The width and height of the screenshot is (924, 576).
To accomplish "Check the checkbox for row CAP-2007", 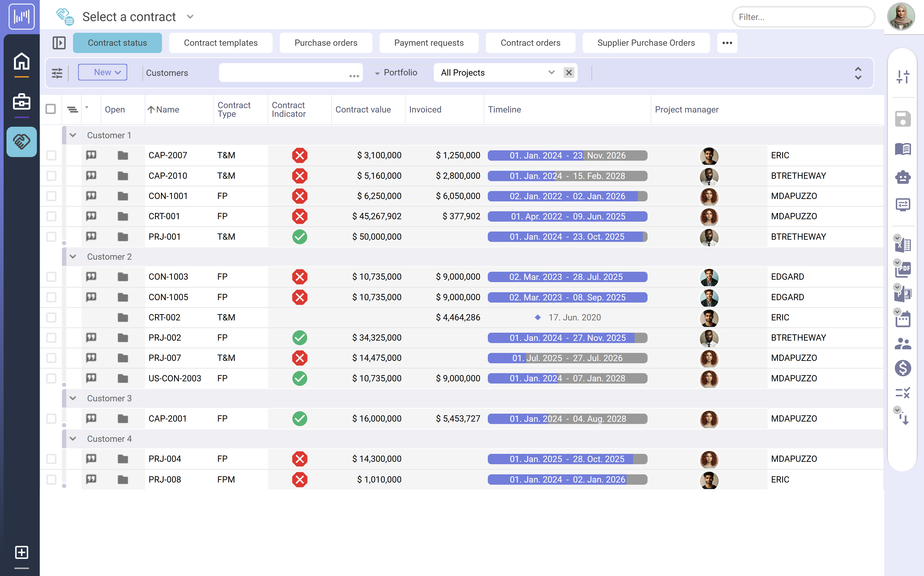I will click(51, 155).
